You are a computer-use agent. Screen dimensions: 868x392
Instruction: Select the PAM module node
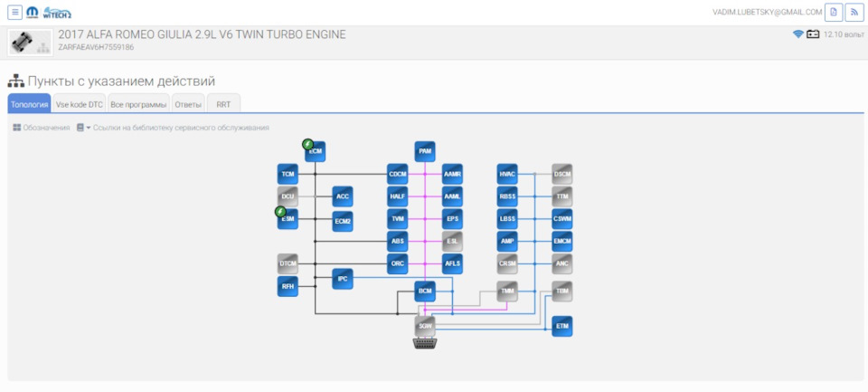[x=425, y=151]
